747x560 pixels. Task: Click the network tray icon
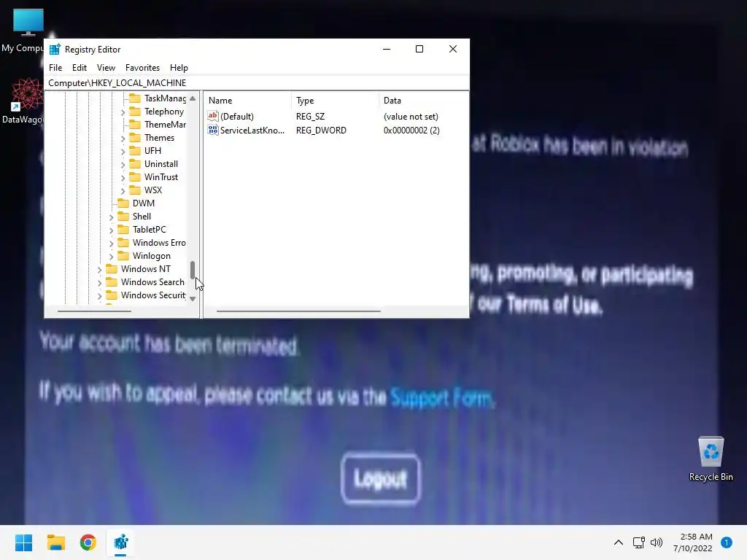638,542
